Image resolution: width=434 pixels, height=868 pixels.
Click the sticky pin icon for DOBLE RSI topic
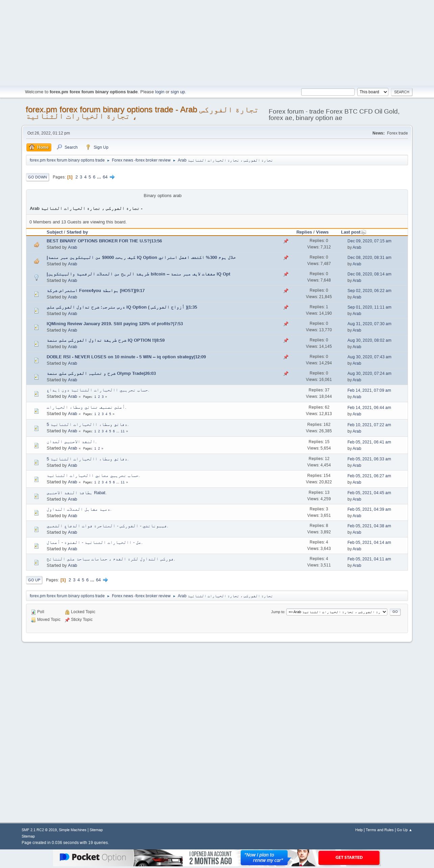coord(286,357)
